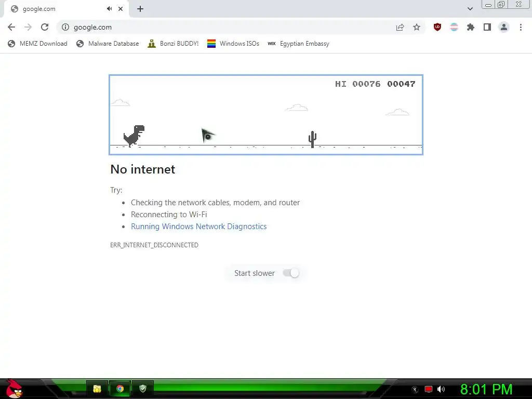The height and width of the screenshot is (399, 532).
Task: Click the No internet heading
Action: pos(143,169)
